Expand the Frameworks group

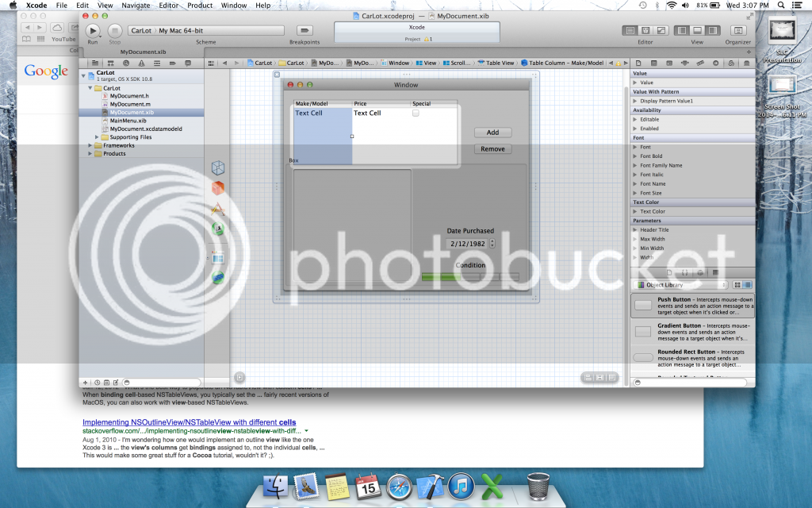point(90,146)
